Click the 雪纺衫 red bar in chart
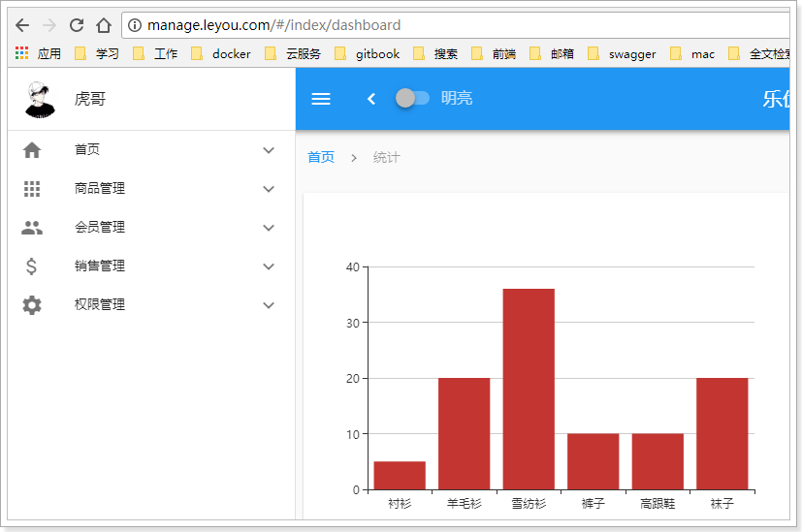Image resolution: width=802 pixels, height=532 pixels. (x=529, y=388)
